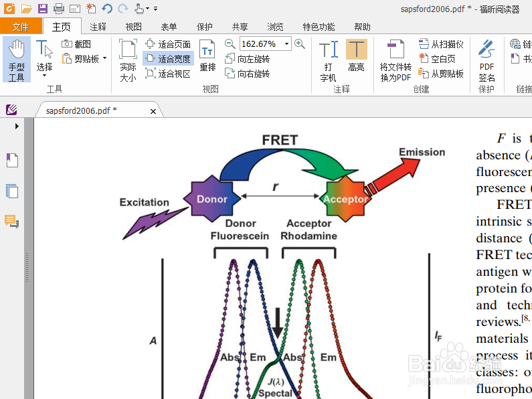Switch to the 保护 ribbon tab
532x399 pixels.
(205, 27)
